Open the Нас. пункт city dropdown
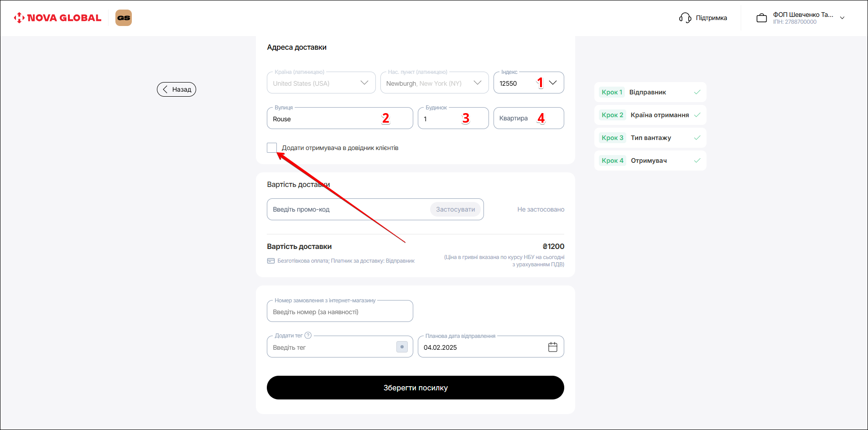 pyautogui.click(x=477, y=83)
